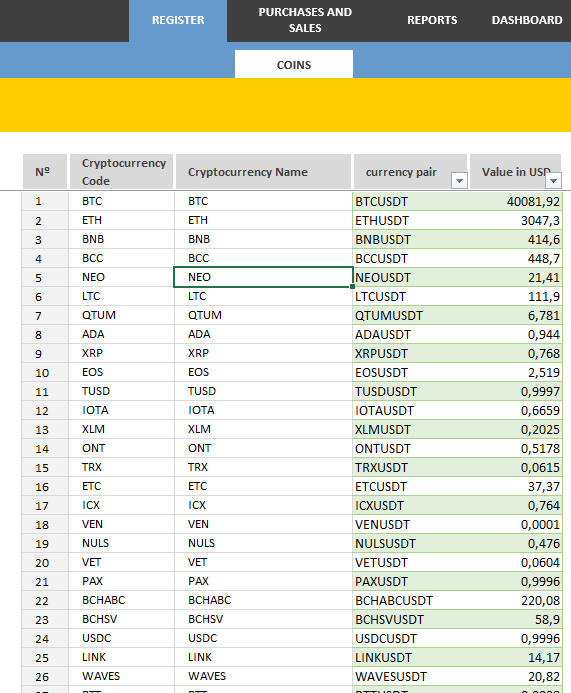571x693 pixels.
Task: Select the IOTA name cell
Action: pyautogui.click(x=263, y=410)
